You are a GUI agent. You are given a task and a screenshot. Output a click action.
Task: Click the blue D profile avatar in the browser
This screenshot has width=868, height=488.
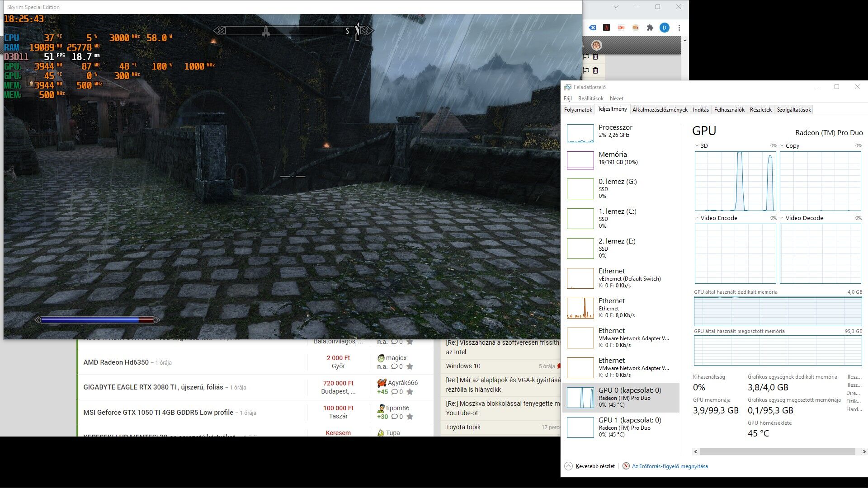(664, 28)
